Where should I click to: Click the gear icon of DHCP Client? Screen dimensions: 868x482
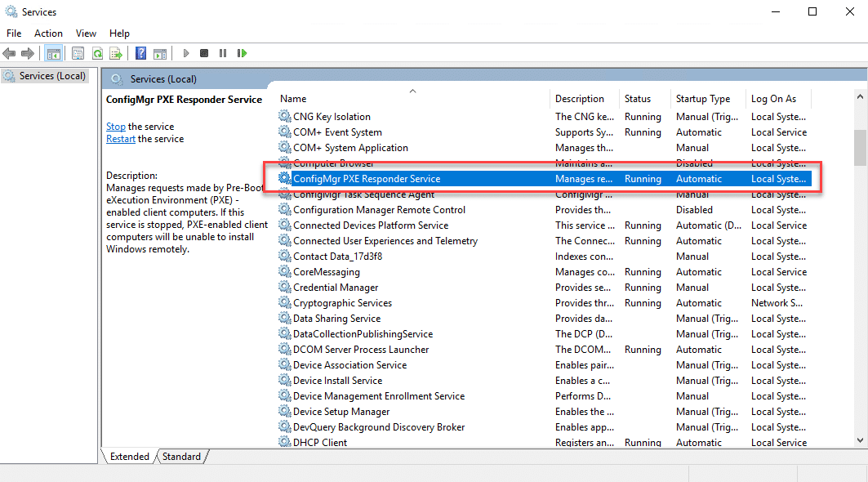pos(284,441)
